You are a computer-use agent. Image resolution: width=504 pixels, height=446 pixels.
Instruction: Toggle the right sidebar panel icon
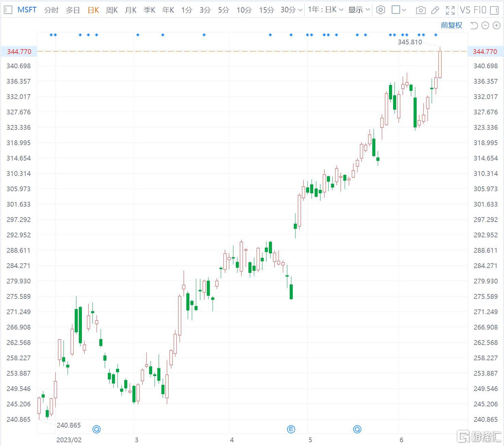point(494,10)
